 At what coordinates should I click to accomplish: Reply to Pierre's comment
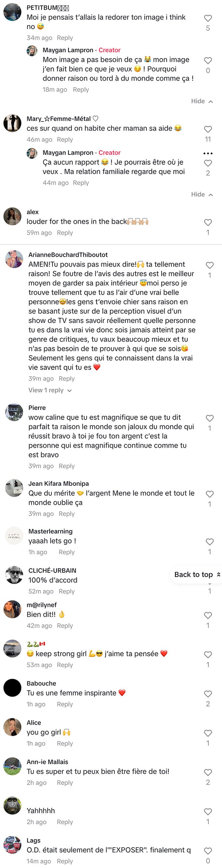tap(67, 466)
